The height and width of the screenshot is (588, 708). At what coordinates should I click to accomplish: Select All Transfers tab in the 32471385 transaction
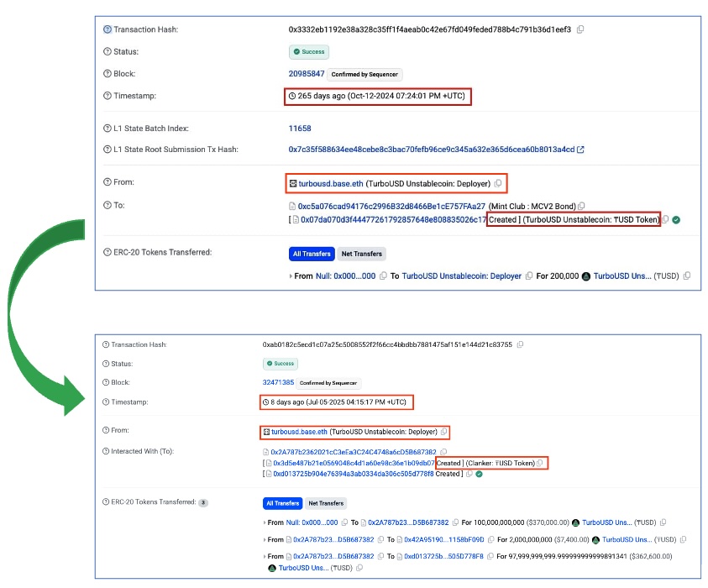tap(282, 503)
